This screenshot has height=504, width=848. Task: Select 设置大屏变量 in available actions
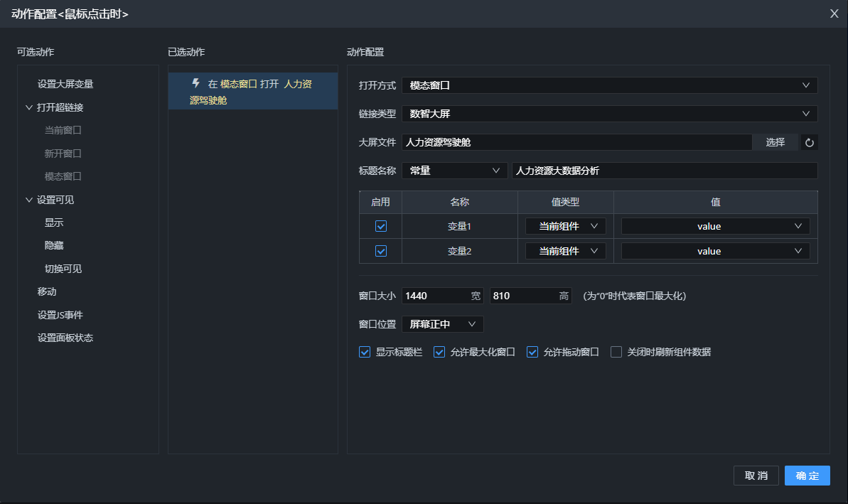coord(65,84)
